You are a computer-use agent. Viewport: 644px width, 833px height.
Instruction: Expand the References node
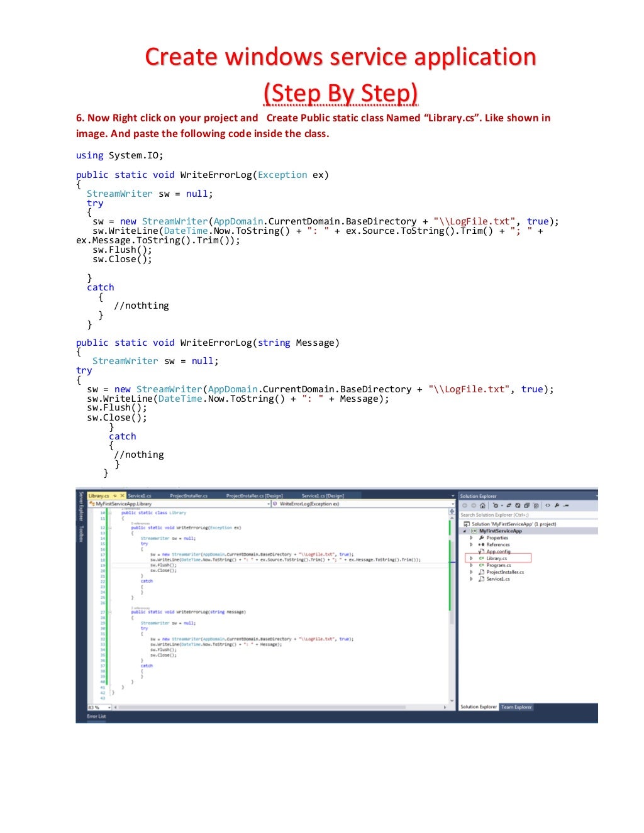pos(471,544)
